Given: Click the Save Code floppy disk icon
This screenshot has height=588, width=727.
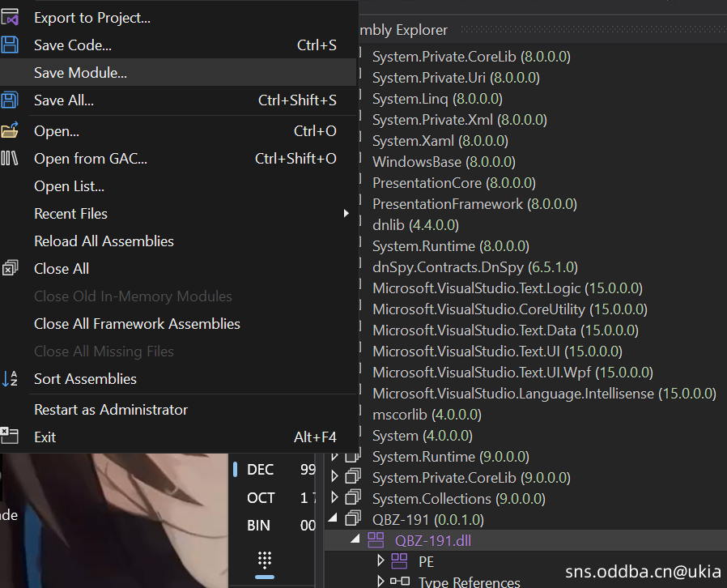Looking at the screenshot, I should point(9,45).
